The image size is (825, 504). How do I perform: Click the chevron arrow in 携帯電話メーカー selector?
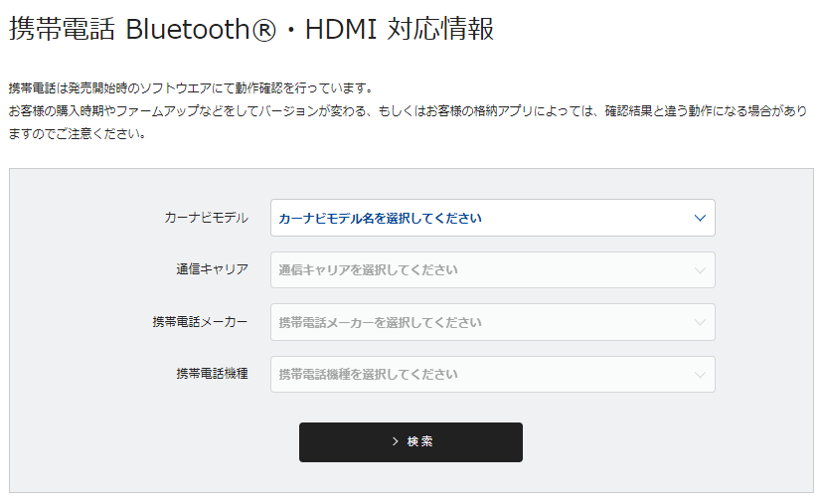pyautogui.click(x=700, y=322)
